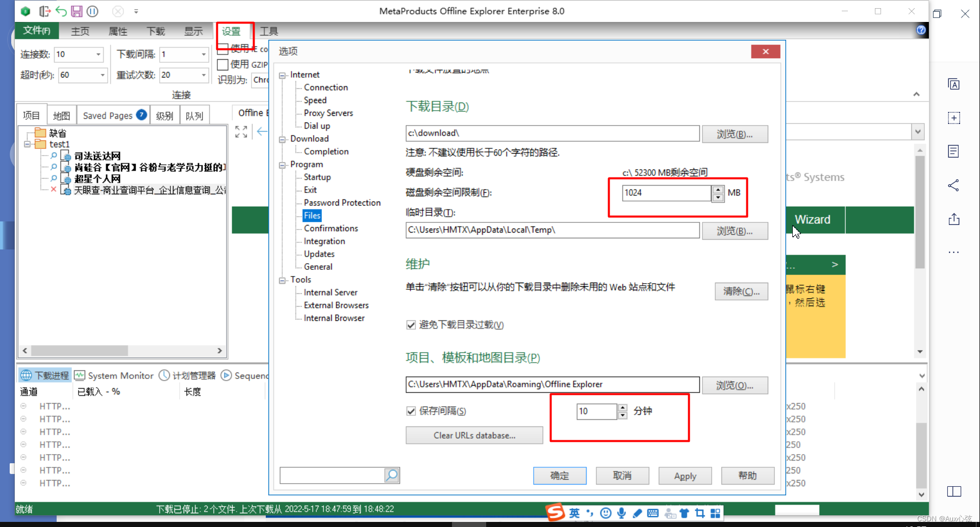Screen dimensions: 980x527
Task: Click the Sogou toolbox grid icon
Action: pyautogui.click(x=715, y=513)
